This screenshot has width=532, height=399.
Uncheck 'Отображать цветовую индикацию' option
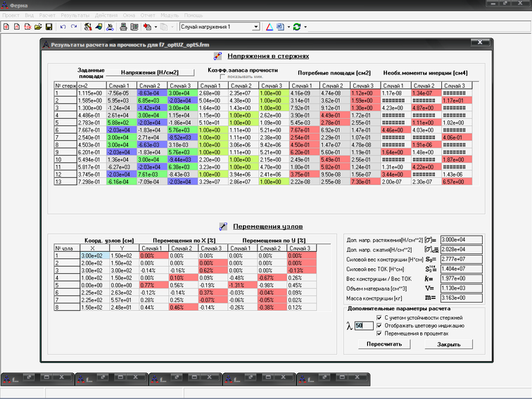click(380, 324)
